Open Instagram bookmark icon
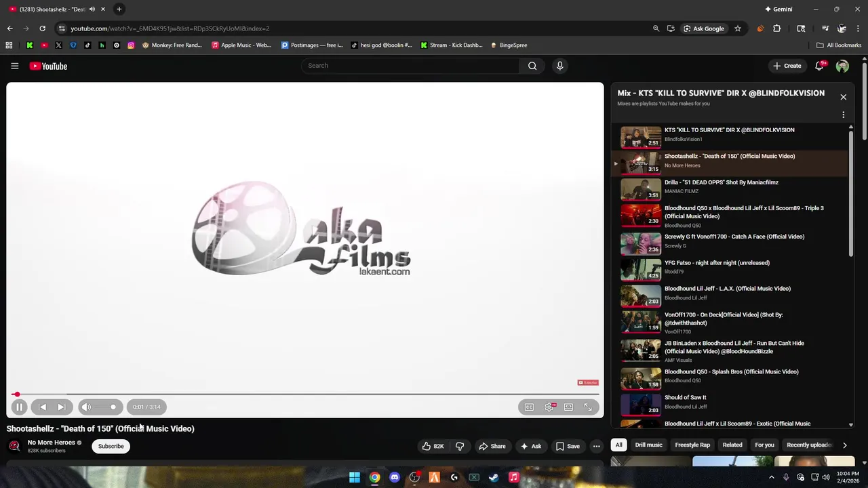 point(131,45)
